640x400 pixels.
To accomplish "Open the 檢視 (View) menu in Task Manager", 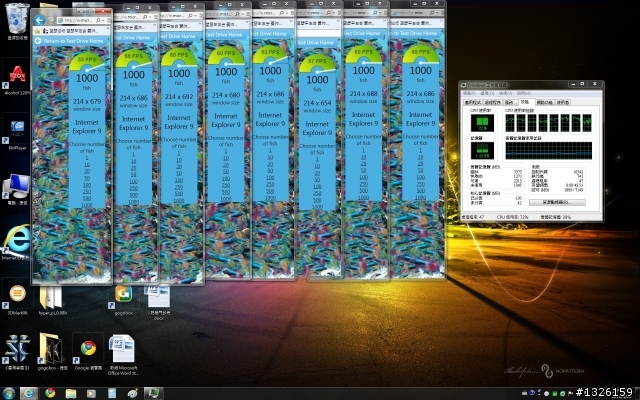I will coord(507,93).
